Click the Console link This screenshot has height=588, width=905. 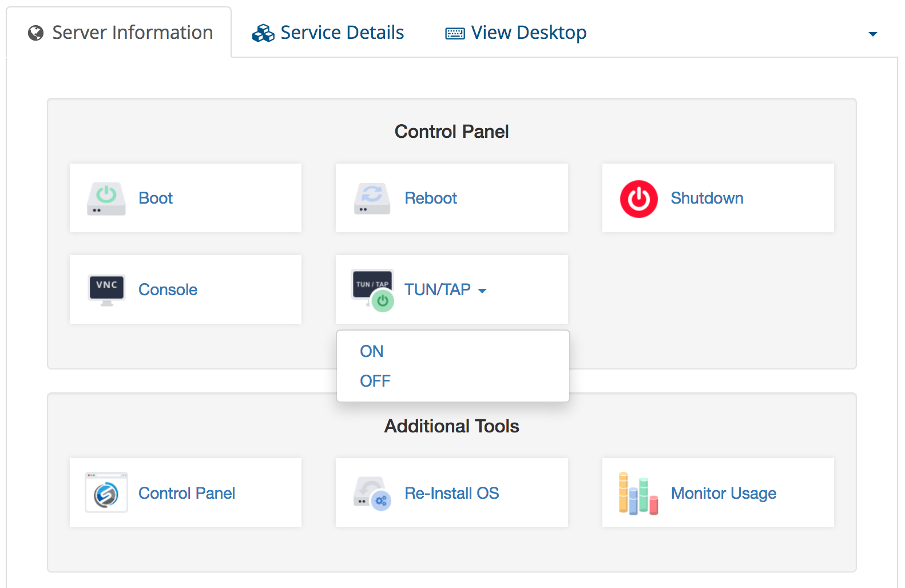168,289
